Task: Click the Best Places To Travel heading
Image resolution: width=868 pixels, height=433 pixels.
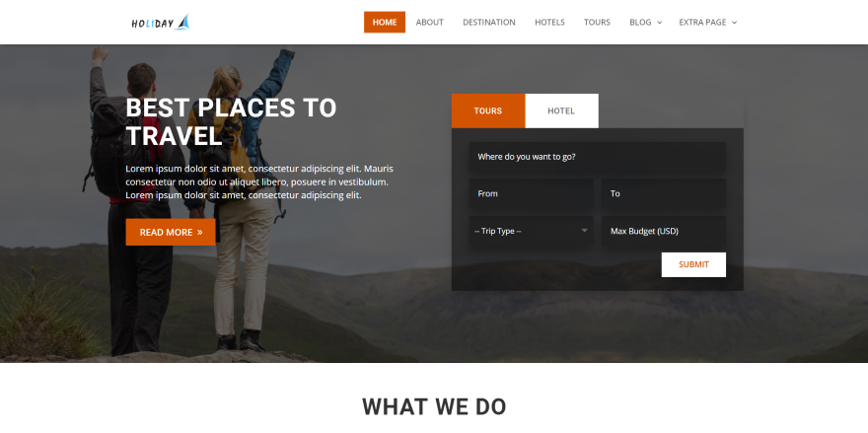Action: pos(231,122)
